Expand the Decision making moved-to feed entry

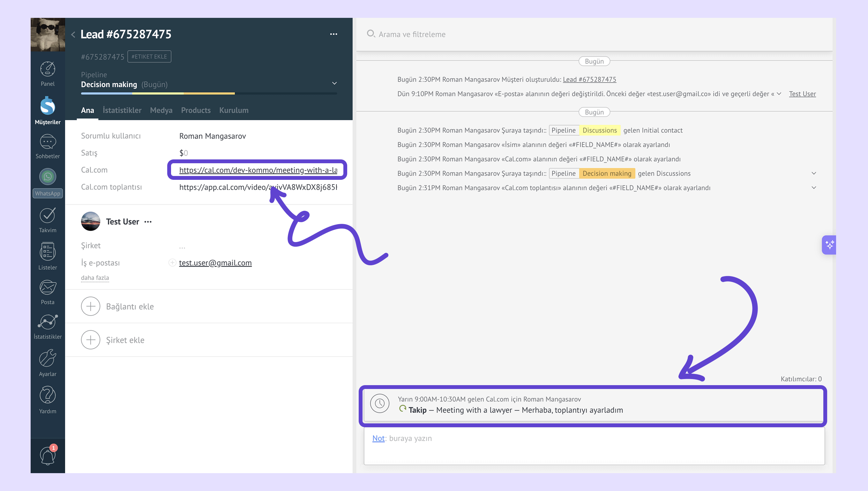[814, 173]
